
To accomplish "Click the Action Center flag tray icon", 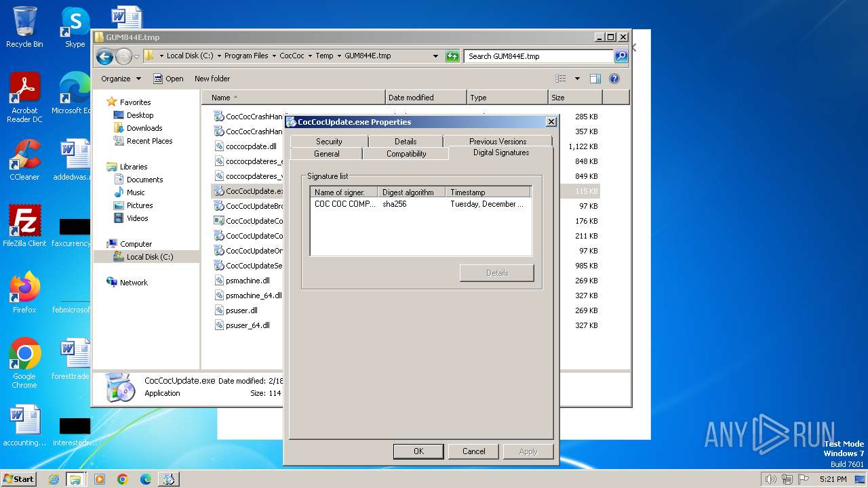I will click(x=803, y=479).
